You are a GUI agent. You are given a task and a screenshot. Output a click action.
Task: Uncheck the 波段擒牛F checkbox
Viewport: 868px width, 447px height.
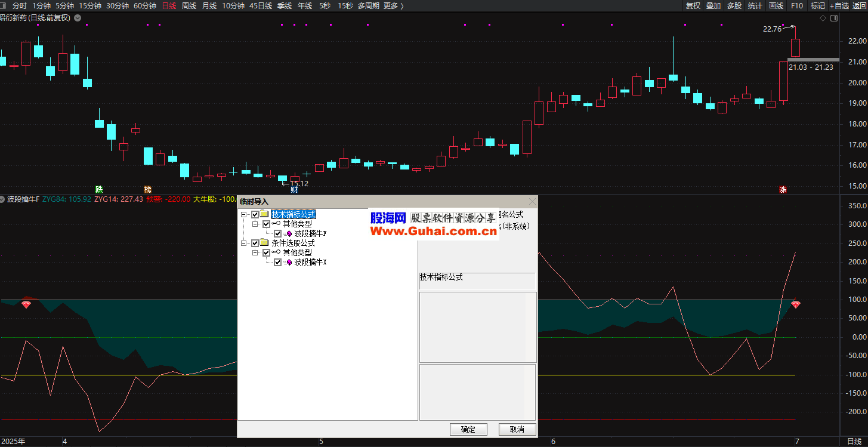(277, 233)
